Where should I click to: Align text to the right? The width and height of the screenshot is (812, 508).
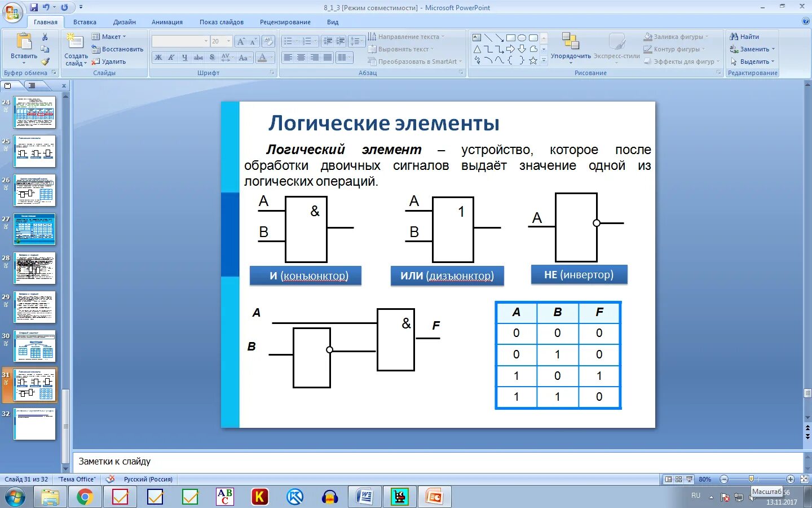pos(314,58)
